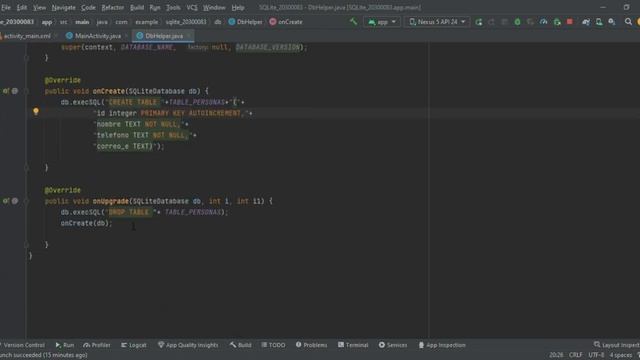Open the Device Manager icon
The height and width of the screenshot is (360, 640).
(x=599, y=22)
